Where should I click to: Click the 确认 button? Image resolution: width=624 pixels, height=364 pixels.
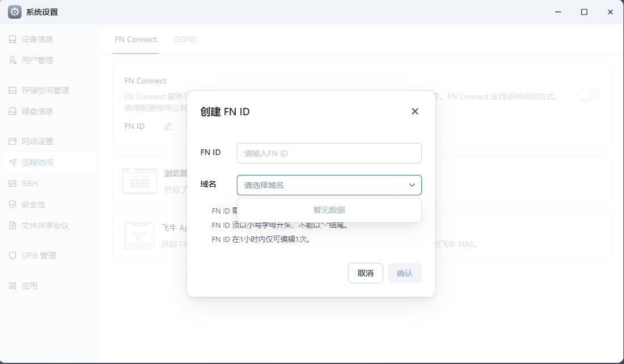pyautogui.click(x=405, y=273)
